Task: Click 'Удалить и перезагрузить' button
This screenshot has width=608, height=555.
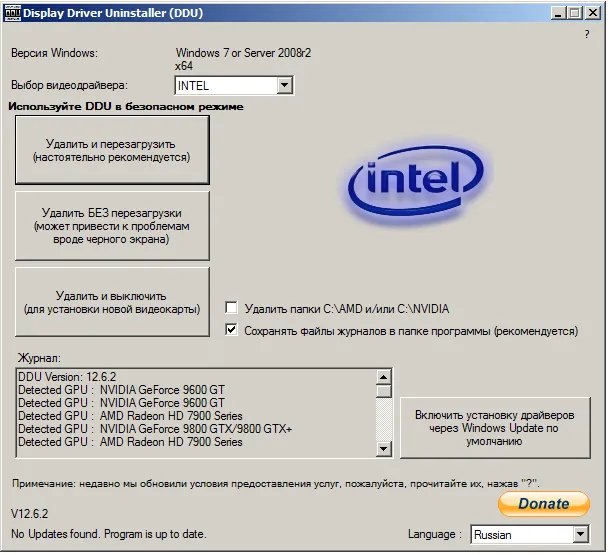Action: tap(112, 150)
